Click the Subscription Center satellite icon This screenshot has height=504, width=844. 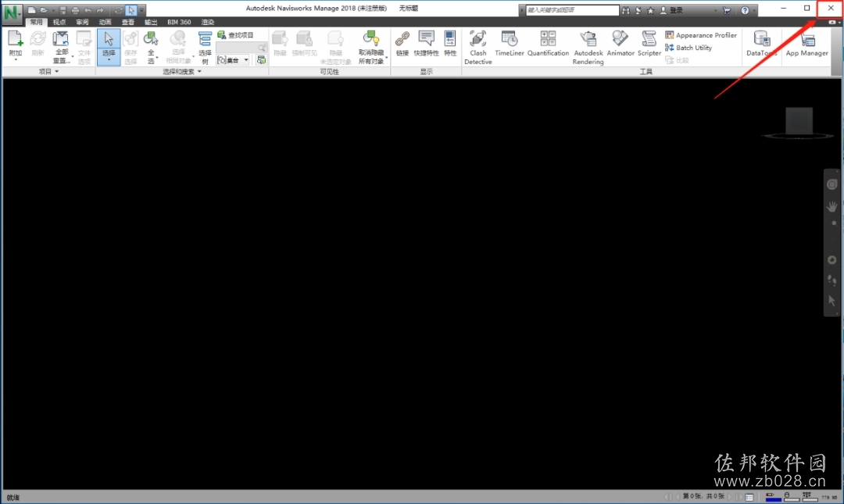pyautogui.click(x=638, y=10)
